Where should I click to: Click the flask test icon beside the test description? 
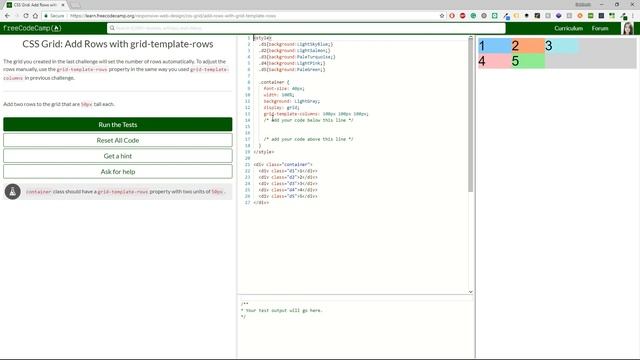[13, 191]
